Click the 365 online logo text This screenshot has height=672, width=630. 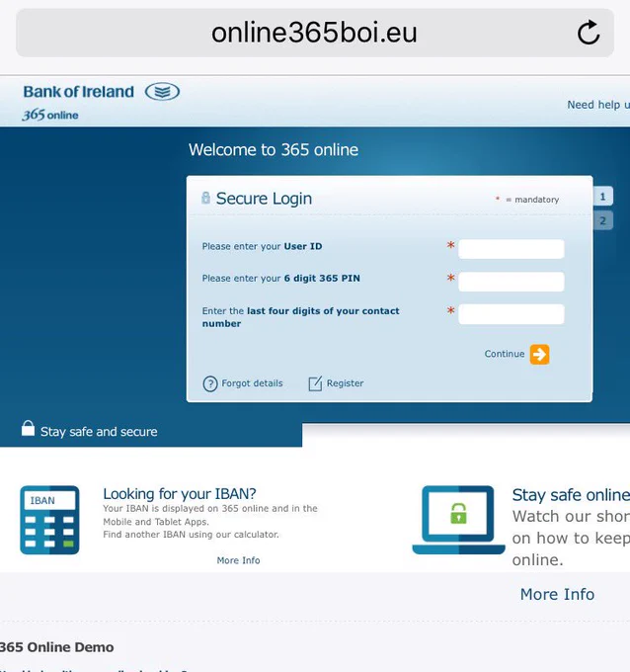click(50, 115)
